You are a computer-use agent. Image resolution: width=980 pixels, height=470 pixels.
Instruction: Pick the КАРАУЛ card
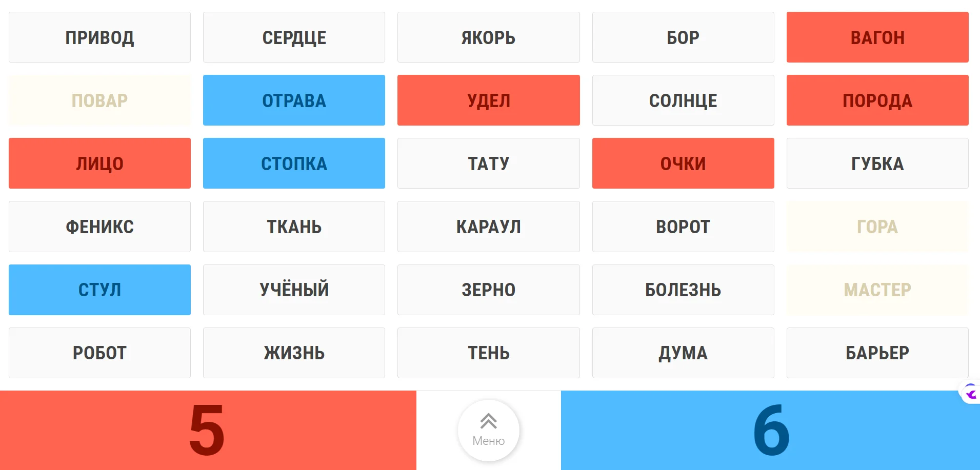coord(488,227)
